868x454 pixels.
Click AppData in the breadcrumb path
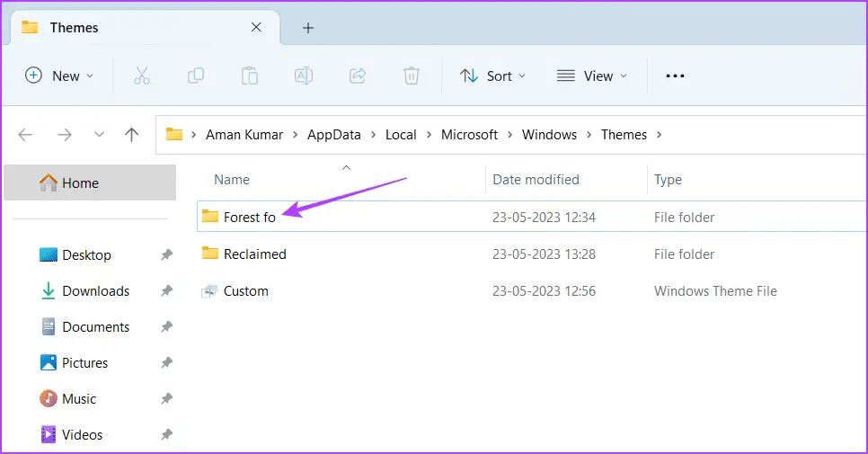tap(333, 135)
